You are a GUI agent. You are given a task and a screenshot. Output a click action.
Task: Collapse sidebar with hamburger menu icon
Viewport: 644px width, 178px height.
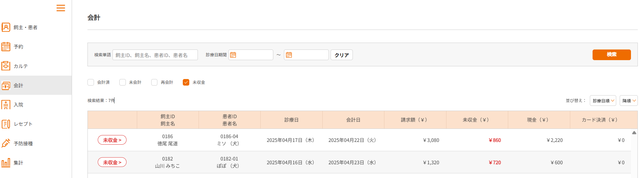(61, 8)
